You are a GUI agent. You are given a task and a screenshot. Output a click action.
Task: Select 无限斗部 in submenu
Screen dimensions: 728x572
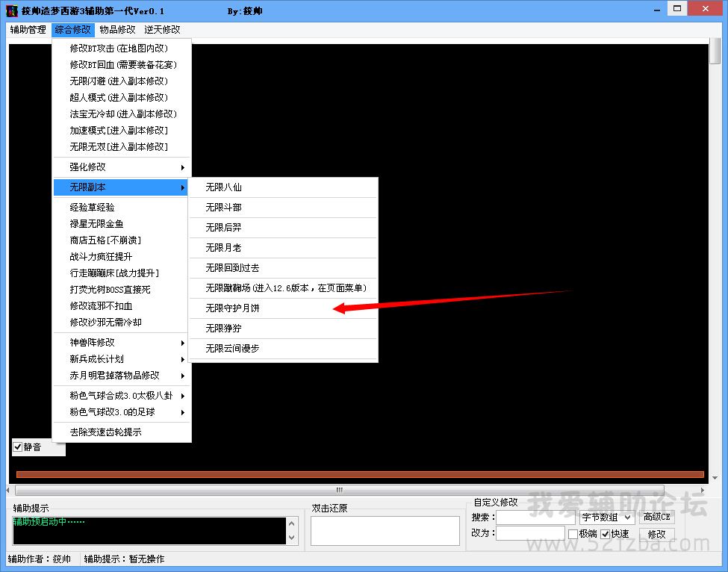pos(283,208)
